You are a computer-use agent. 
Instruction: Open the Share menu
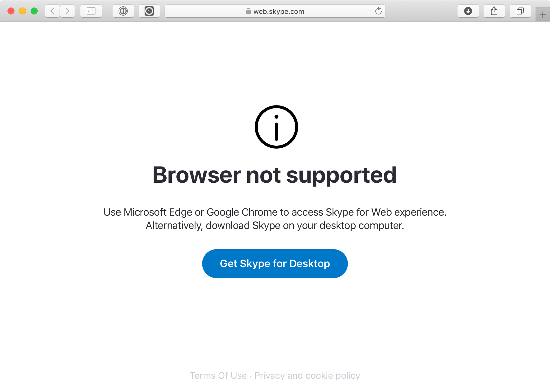coord(494,11)
